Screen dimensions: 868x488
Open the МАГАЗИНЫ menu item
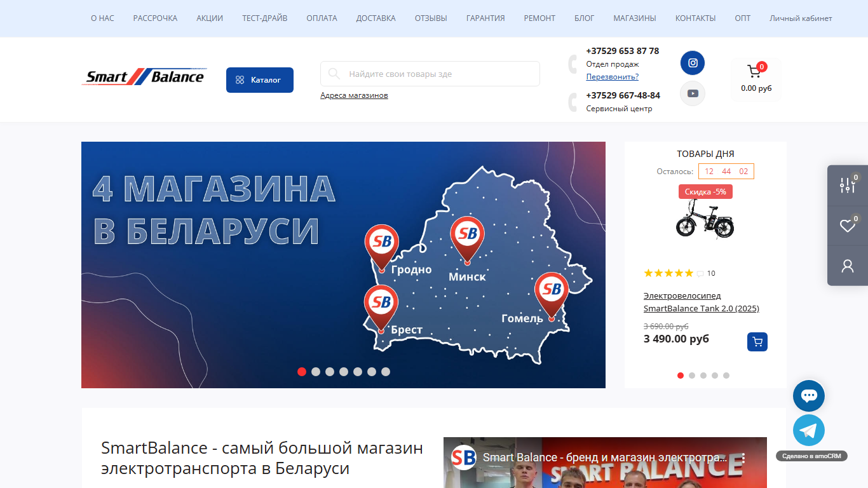tap(635, 18)
